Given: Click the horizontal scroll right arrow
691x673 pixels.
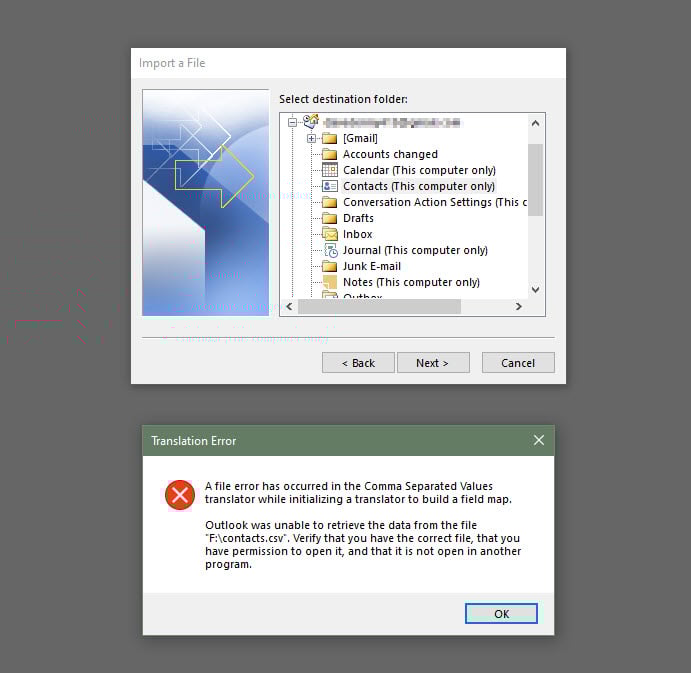Looking at the screenshot, I should 519,306.
